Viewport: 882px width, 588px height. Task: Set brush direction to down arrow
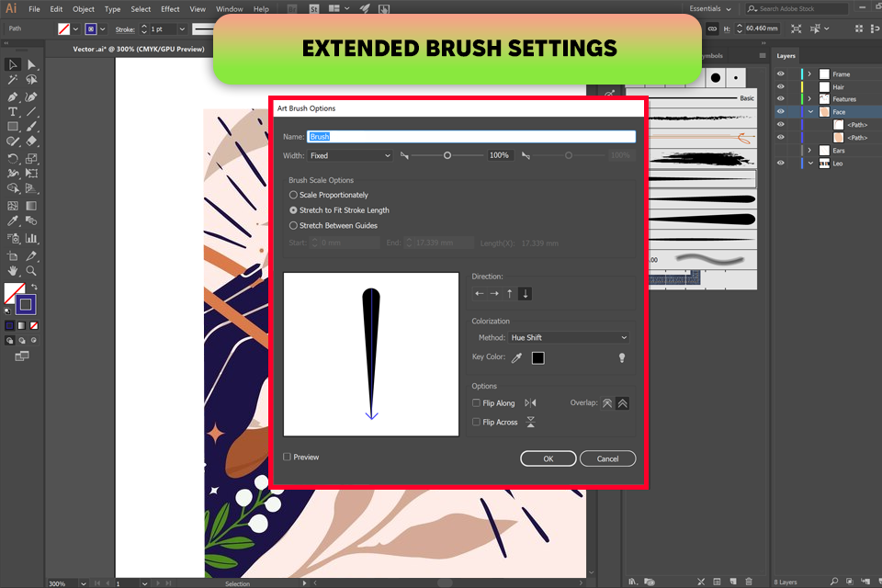526,294
